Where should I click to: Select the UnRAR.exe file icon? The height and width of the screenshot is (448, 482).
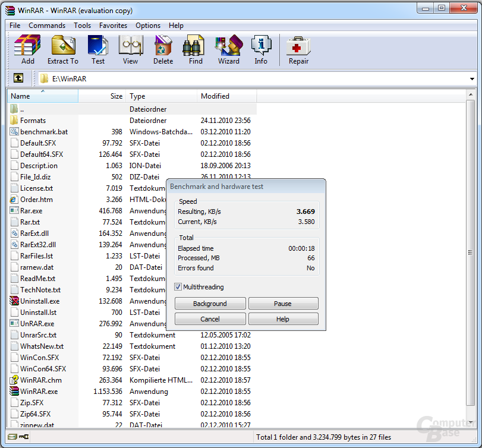(14, 323)
